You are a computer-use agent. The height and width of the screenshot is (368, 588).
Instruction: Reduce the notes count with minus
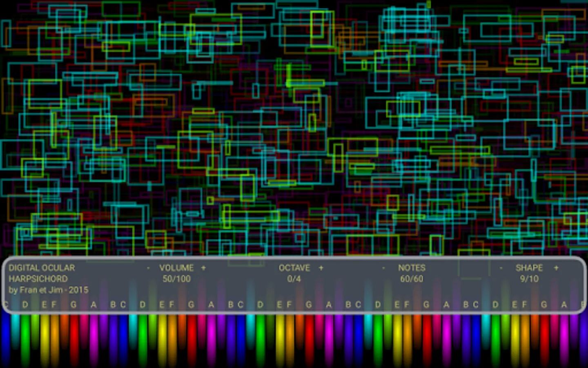pyautogui.click(x=383, y=268)
